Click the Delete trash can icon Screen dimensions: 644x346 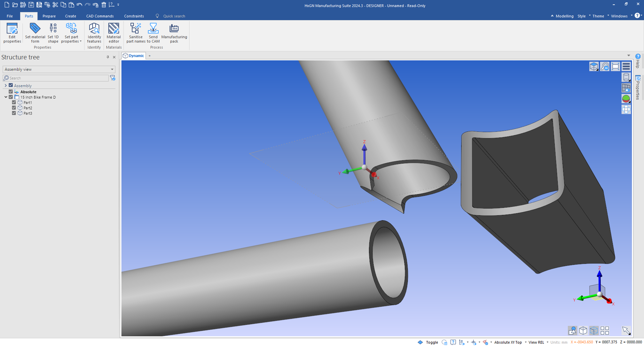pyautogui.click(x=104, y=5)
